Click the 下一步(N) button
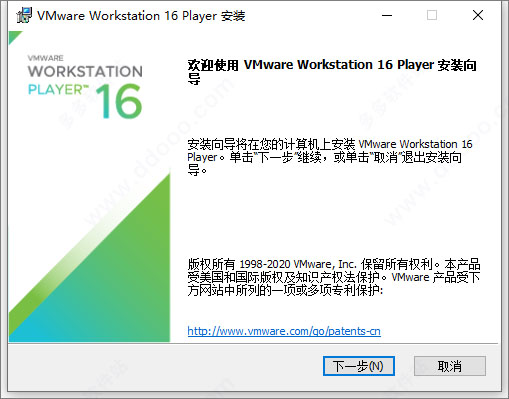This screenshot has width=509, height=399. tap(359, 366)
